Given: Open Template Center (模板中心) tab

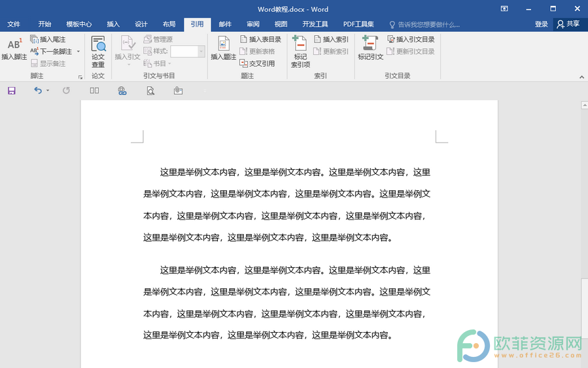Looking at the screenshot, I should point(78,24).
